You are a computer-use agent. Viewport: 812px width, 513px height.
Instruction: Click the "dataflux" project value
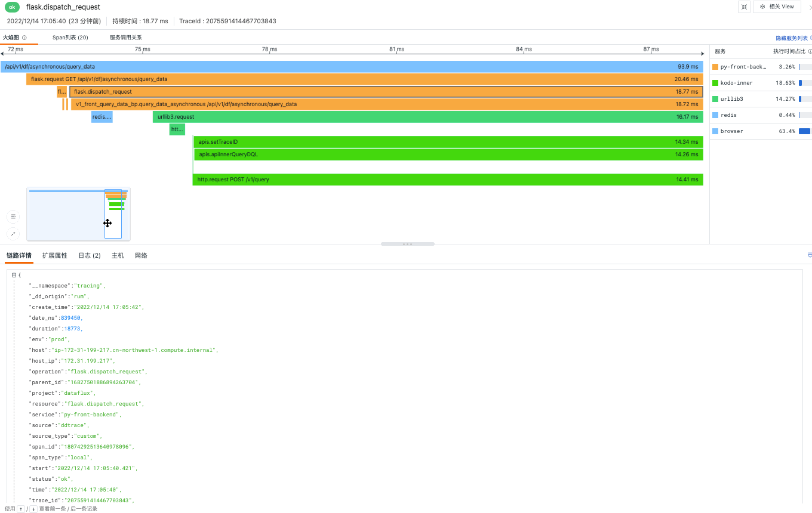click(x=78, y=393)
